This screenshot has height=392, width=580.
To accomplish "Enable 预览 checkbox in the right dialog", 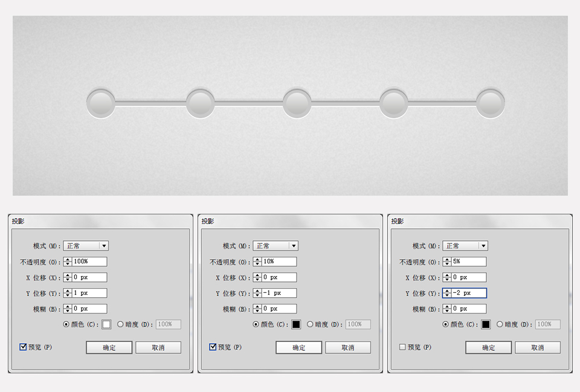I will tap(402, 347).
